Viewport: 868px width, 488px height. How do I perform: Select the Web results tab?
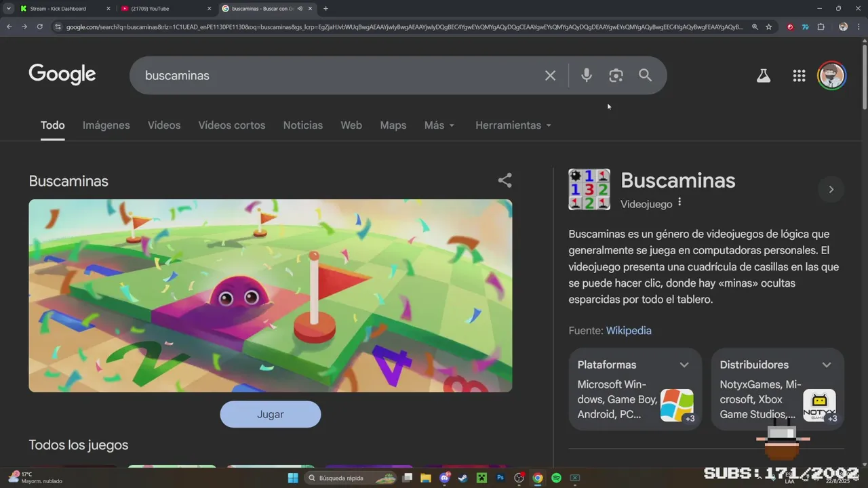[351, 125]
